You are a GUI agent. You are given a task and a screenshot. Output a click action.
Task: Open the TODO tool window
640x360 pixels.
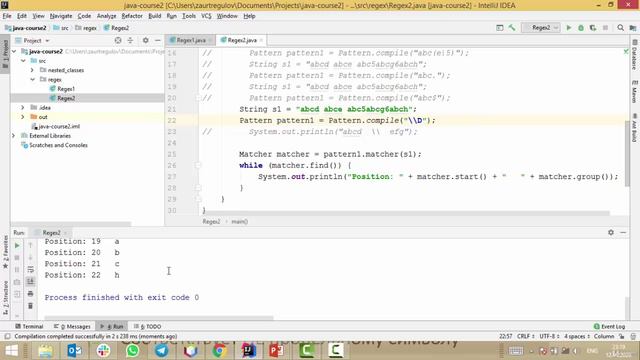148,327
